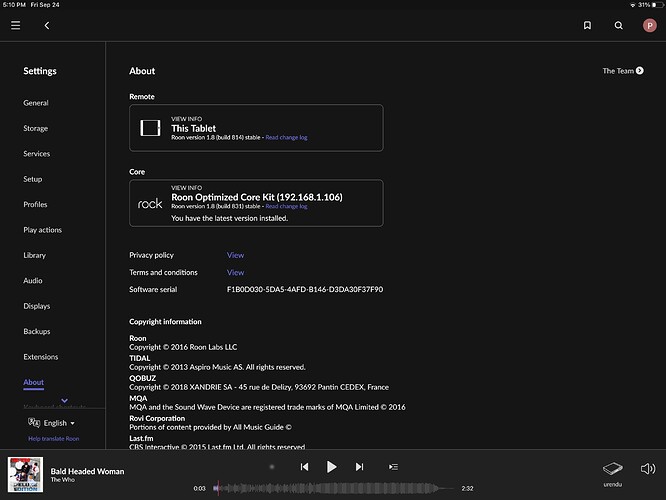This screenshot has width=666, height=500.
Task: View the Terms and conditions
Action: (x=235, y=272)
